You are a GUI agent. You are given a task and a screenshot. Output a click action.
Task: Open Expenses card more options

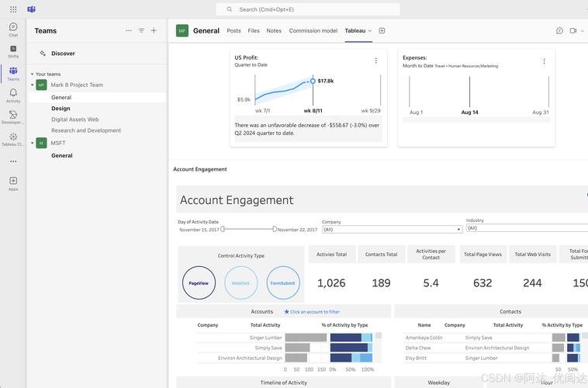[544, 61]
